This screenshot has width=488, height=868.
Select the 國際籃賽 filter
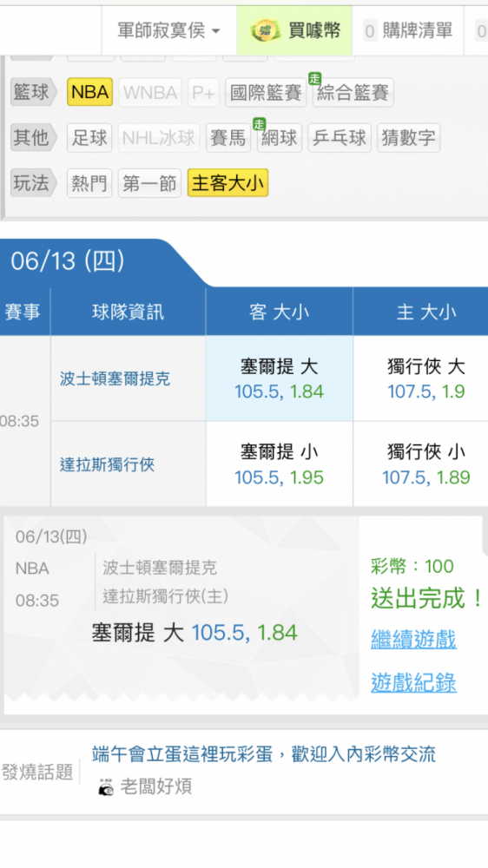coord(266,93)
